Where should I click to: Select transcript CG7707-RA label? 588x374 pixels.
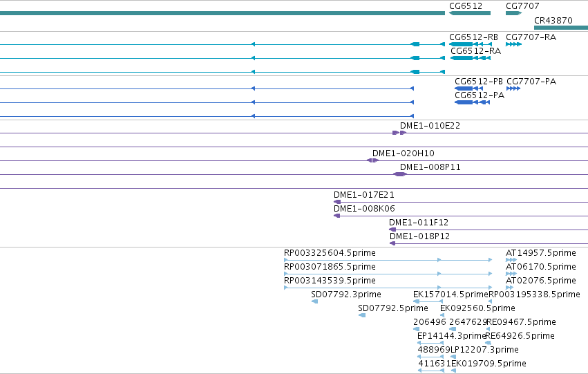click(x=531, y=37)
